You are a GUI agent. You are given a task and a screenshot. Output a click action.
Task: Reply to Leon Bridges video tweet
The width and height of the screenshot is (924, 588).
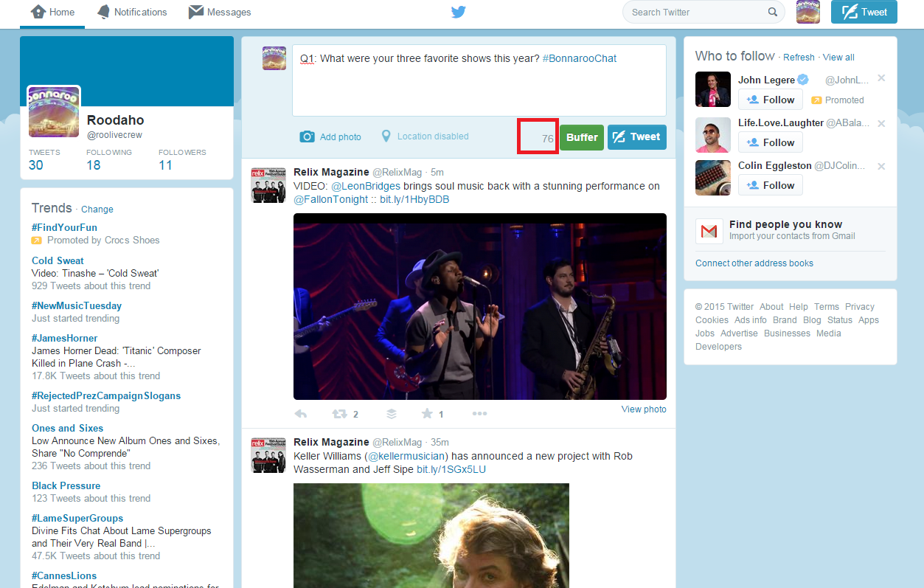[x=301, y=414]
